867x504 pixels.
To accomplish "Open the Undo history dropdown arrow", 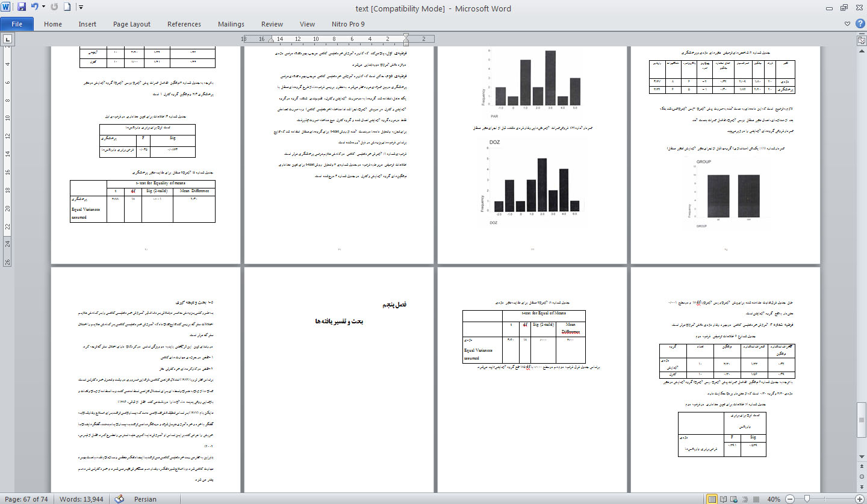I will 43,8.
